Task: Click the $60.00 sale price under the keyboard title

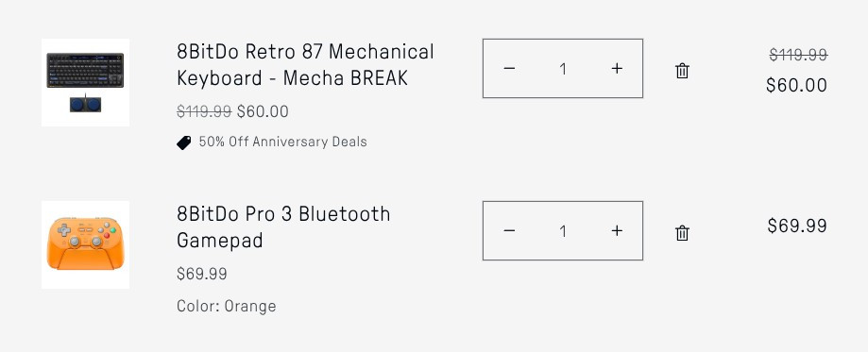Action: [x=263, y=111]
